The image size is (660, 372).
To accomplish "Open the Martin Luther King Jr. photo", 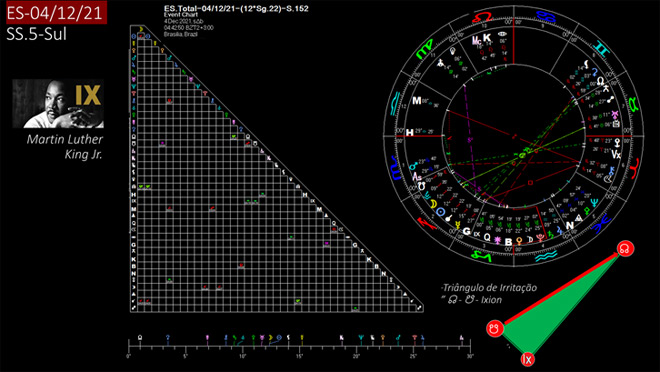I will pos(58,104).
